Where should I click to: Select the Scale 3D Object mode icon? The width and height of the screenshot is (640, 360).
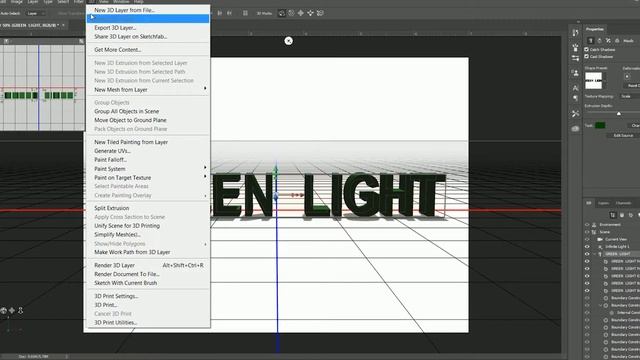point(320,13)
